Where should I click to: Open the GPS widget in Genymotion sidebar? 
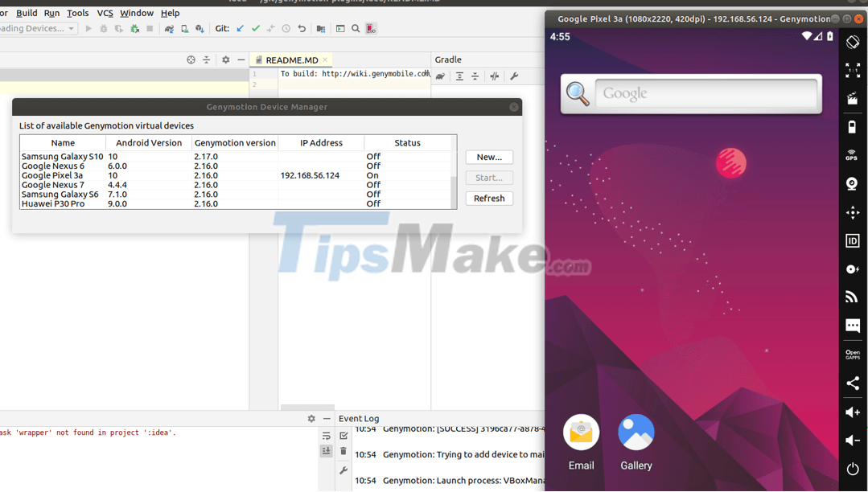(853, 154)
